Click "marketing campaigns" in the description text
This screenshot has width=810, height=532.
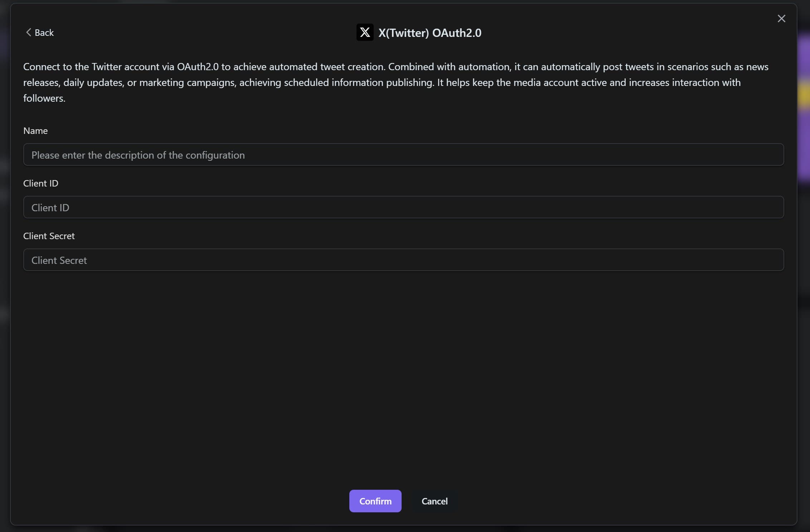(188, 83)
